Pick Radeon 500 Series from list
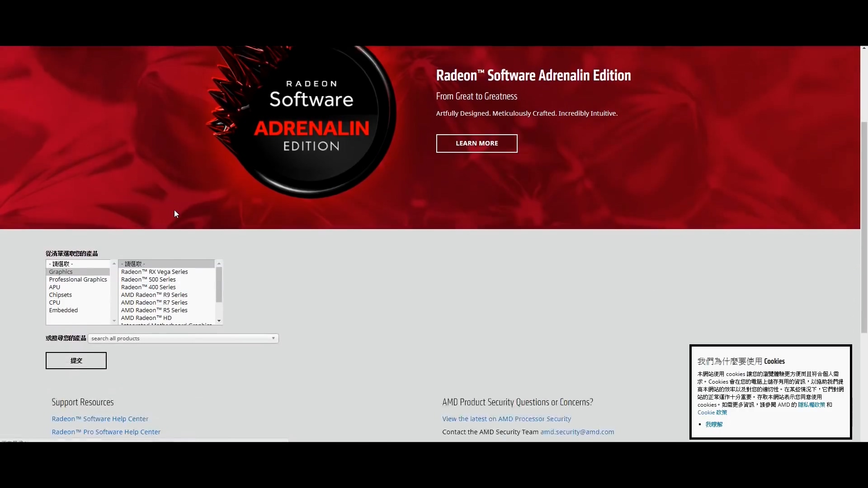The height and width of the screenshot is (488, 868). pyautogui.click(x=148, y=279)
